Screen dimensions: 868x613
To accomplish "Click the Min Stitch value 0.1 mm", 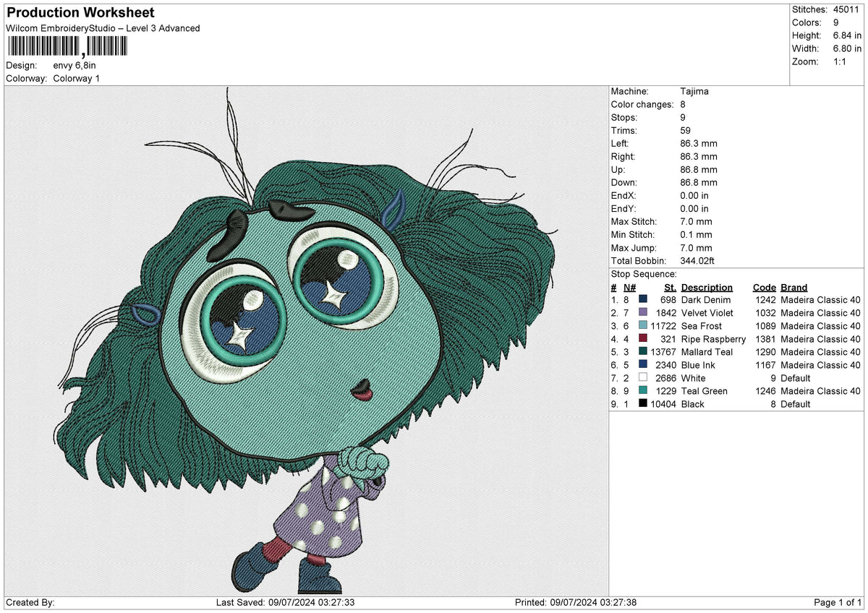I will pos(697,234).
